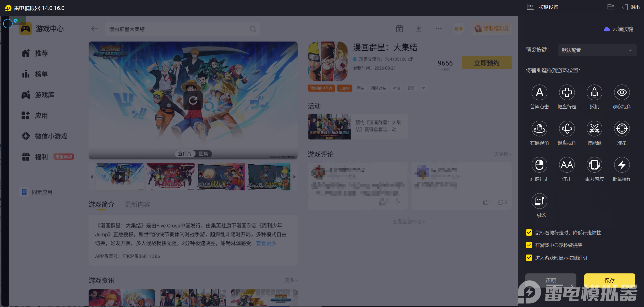Image resolution: width=644 pixels, height=307 pixels.
Task: Select the 批量操作 lightning icon
Action: (622, 165)
